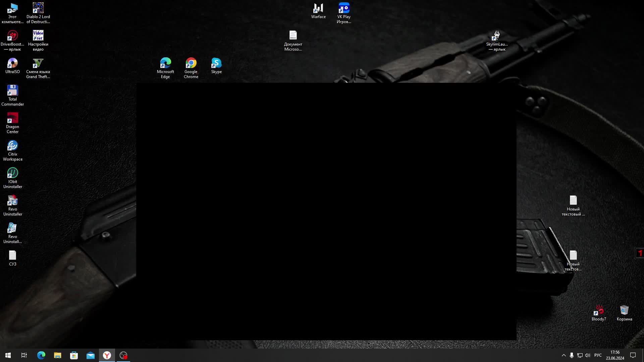Click Смена языка Grand Theft shortcut
Viewport: 644px width, 362px height.
coord(38,68)
